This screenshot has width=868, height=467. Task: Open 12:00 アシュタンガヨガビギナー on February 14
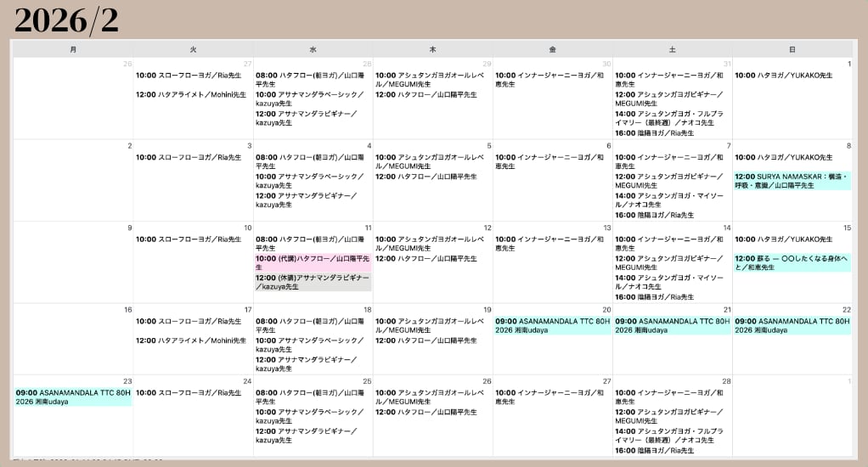click(669, 263)
